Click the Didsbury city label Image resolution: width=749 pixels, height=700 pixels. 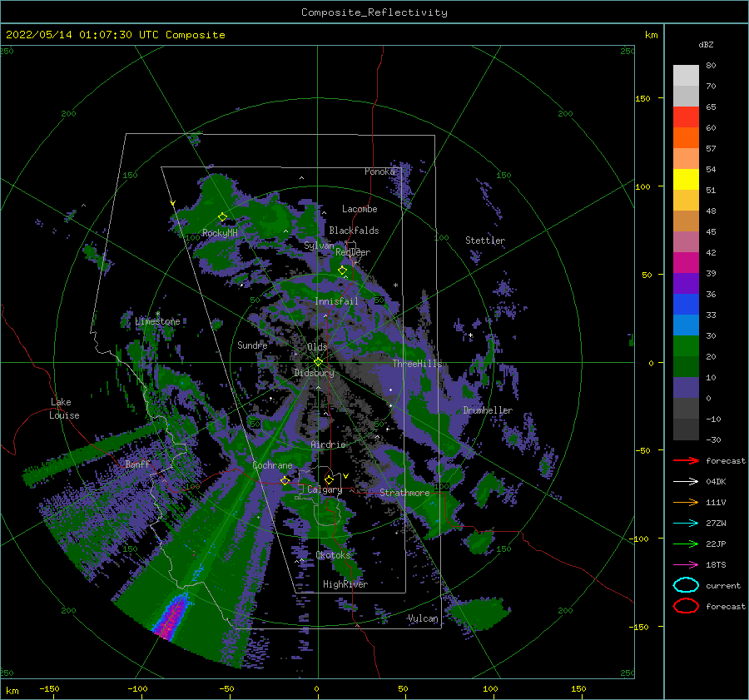314,373
